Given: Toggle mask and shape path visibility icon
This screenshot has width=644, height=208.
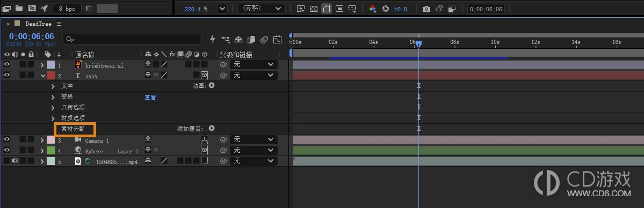Looking at the screenshot, I should click(x=327, y=9).
